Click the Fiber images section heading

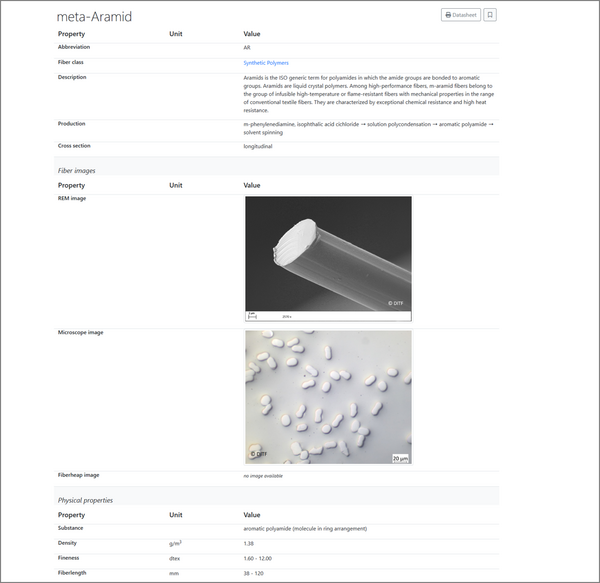[x=77, y=171]
